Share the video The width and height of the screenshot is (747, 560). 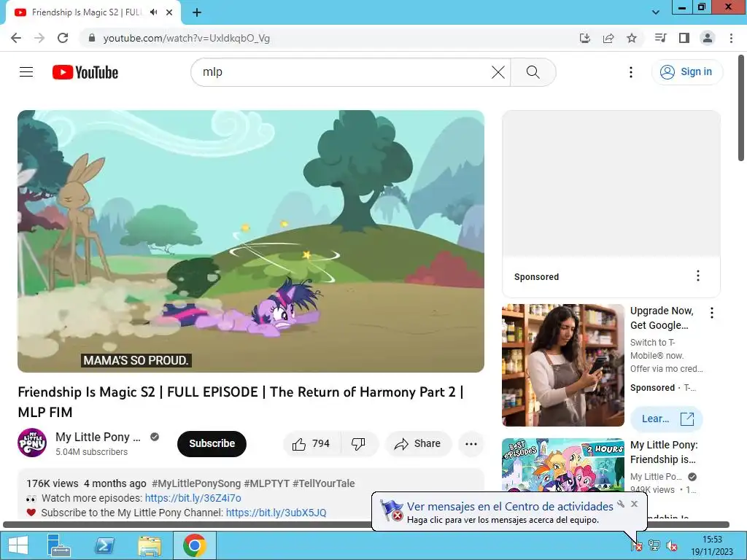tap(418, 444)
